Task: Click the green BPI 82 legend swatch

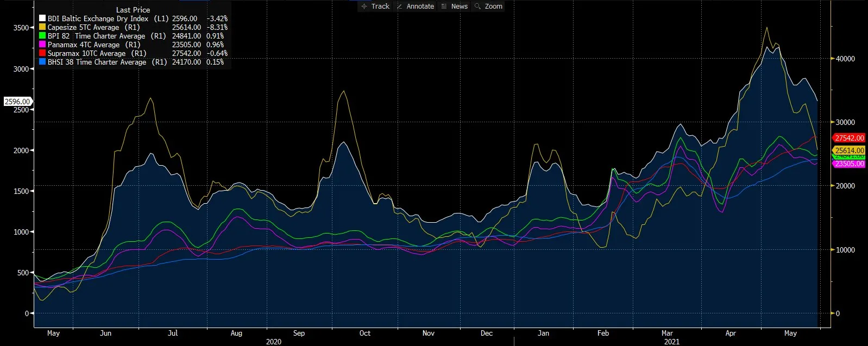Action: (x=42, y=36)
